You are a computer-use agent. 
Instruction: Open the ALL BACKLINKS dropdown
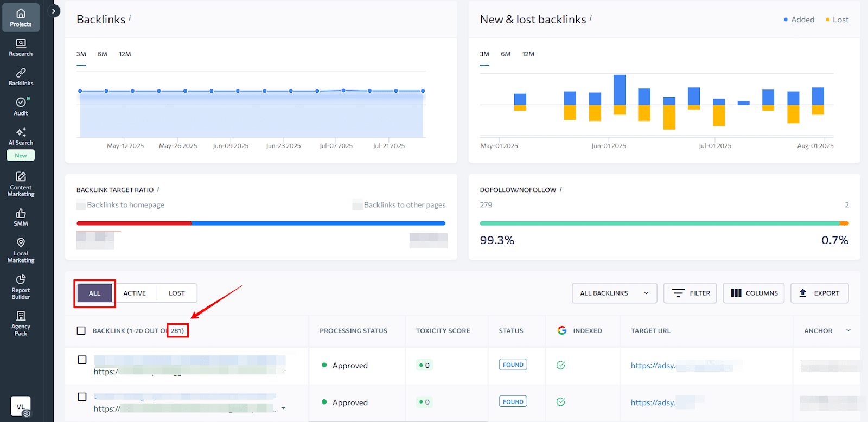[x=614, y=293]
